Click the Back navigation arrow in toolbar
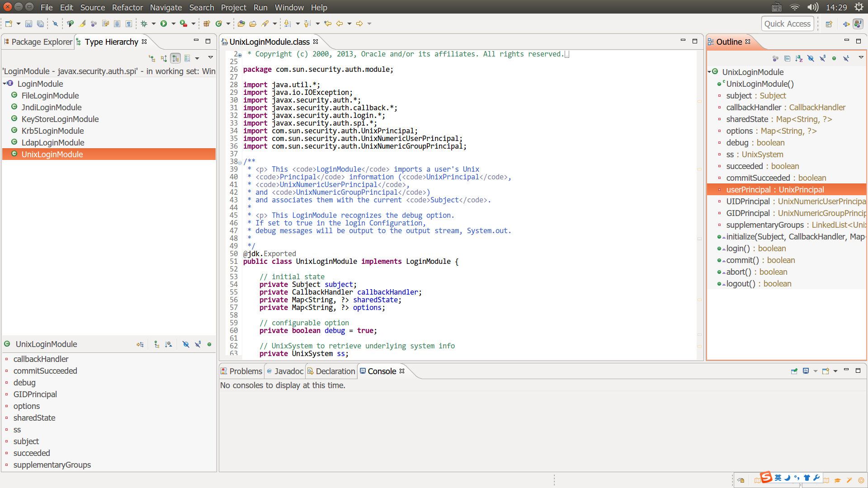 [x=340, y=23]
